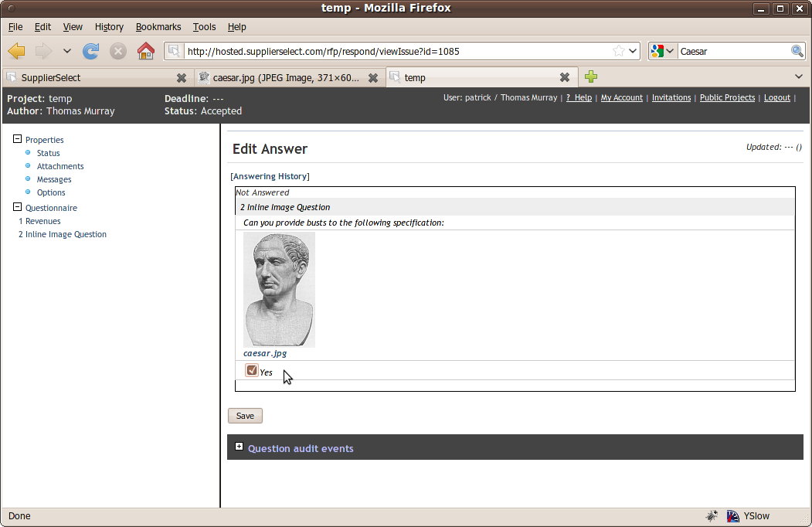Open the Messages properties item
Screen dimensions: 812x527
(x=54, y=179)
